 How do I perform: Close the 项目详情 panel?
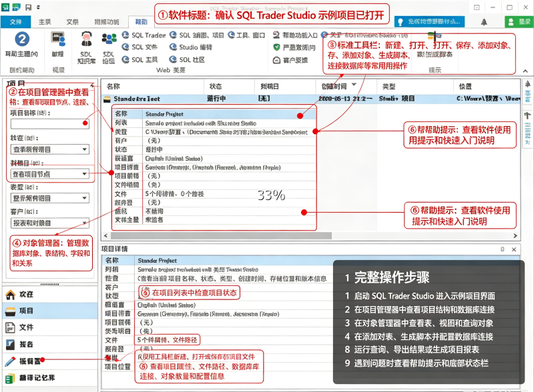514,249
